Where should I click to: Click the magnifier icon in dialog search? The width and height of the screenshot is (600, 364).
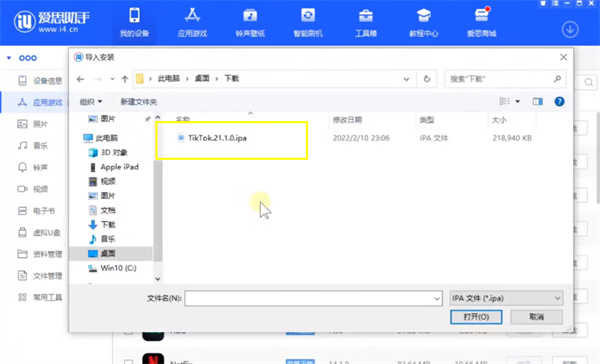pos(558,79)
